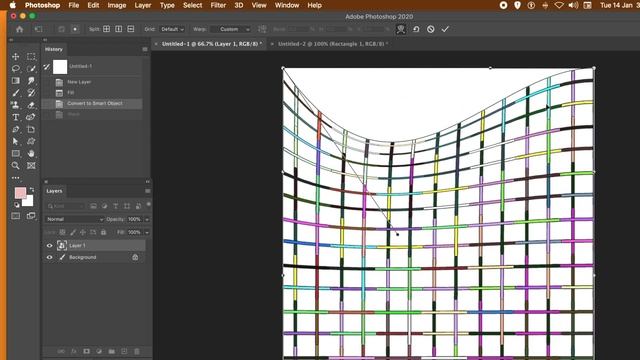Reset to default foreground and background colors

[x=16, y=204]
